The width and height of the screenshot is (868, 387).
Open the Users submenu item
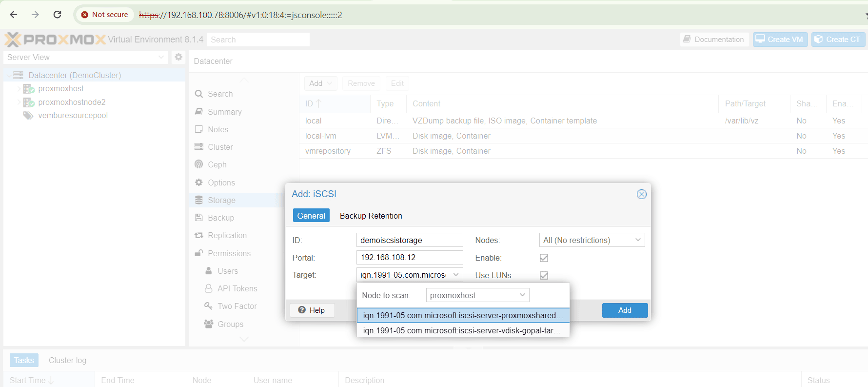point(227,271)
